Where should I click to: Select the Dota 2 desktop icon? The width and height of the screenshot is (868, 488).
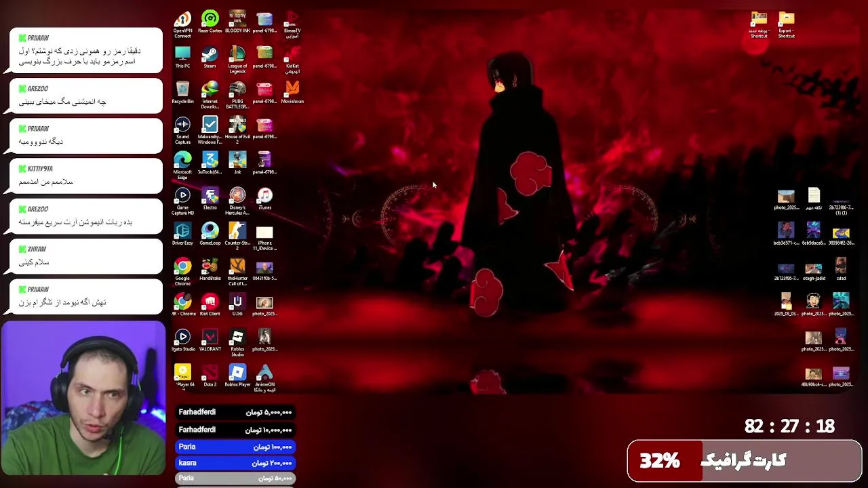pos(210,375)
